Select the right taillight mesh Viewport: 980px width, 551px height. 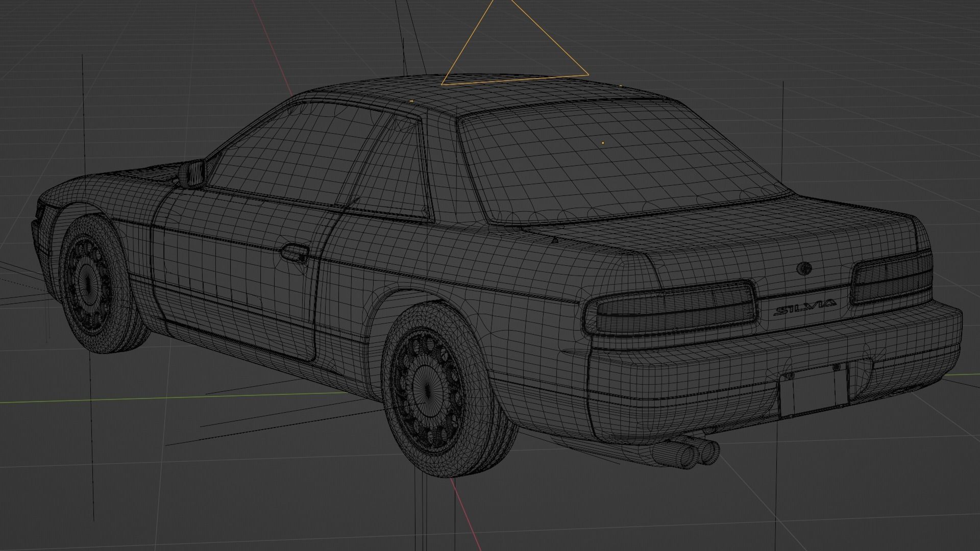click(891, 278)
